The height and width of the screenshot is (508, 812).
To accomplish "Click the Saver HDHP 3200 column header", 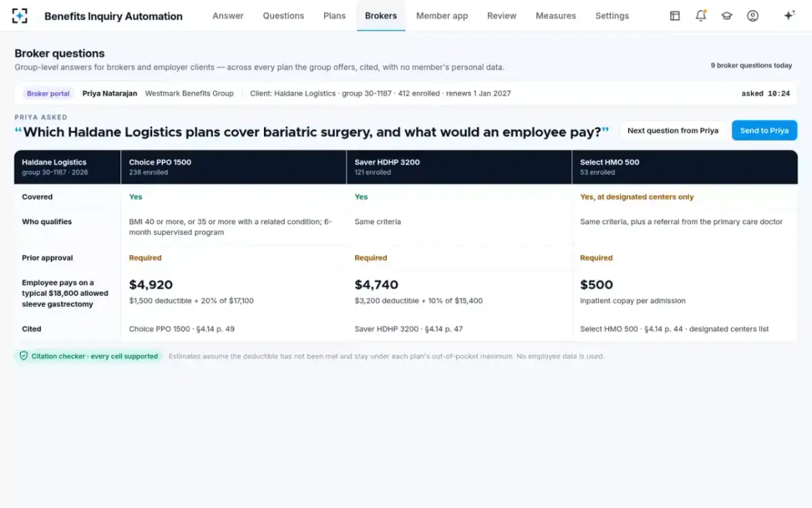I will pos(459,167).
